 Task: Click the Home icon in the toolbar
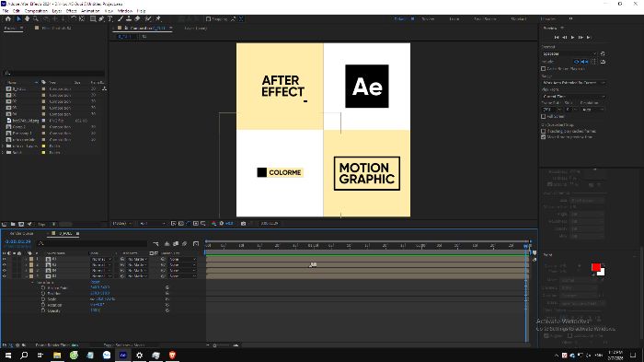[7, 19]
